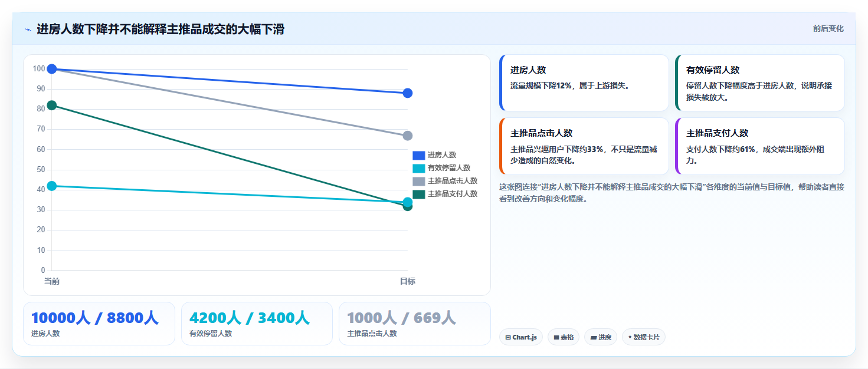Click text 支付人数下降约61%

(x=720, y=149)
